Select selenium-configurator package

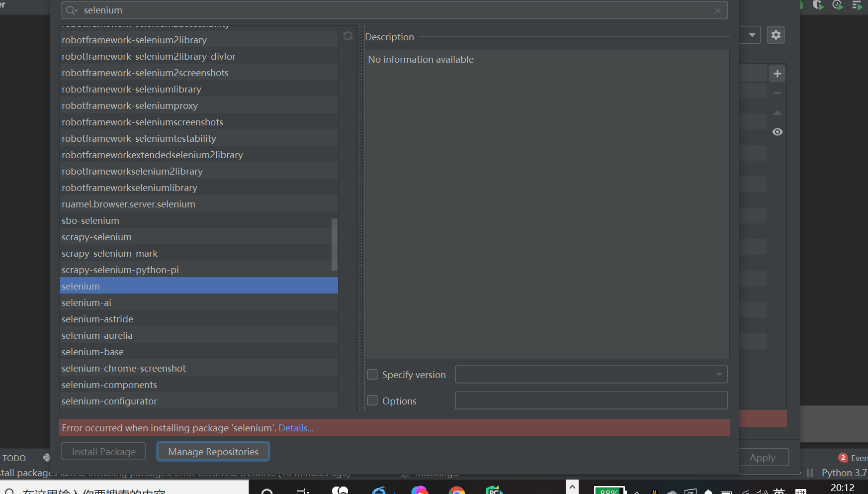coord(199,400)
